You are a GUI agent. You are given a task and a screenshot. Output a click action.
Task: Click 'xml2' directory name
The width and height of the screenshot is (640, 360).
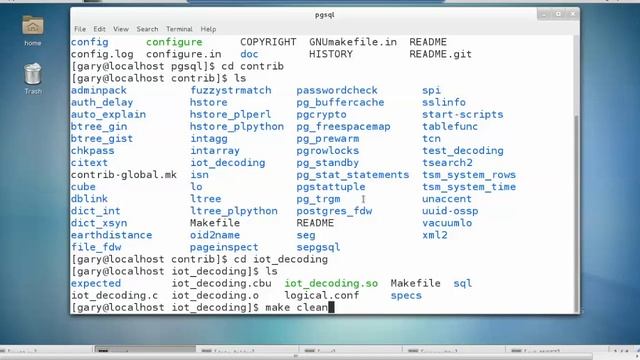[x=435, y=235]
